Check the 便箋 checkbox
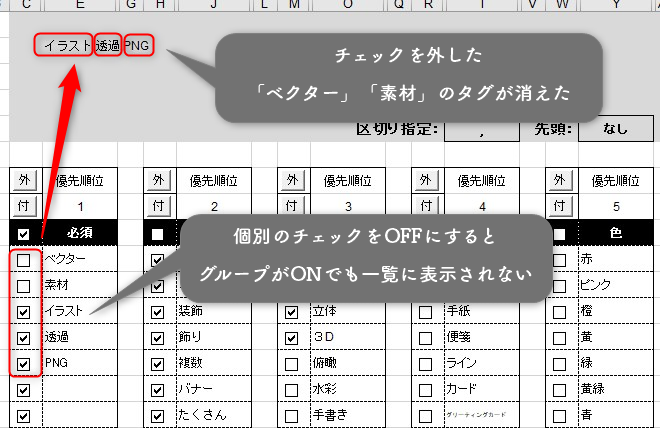Viewport: 660px width, 428px height. [x=425, y=338]
